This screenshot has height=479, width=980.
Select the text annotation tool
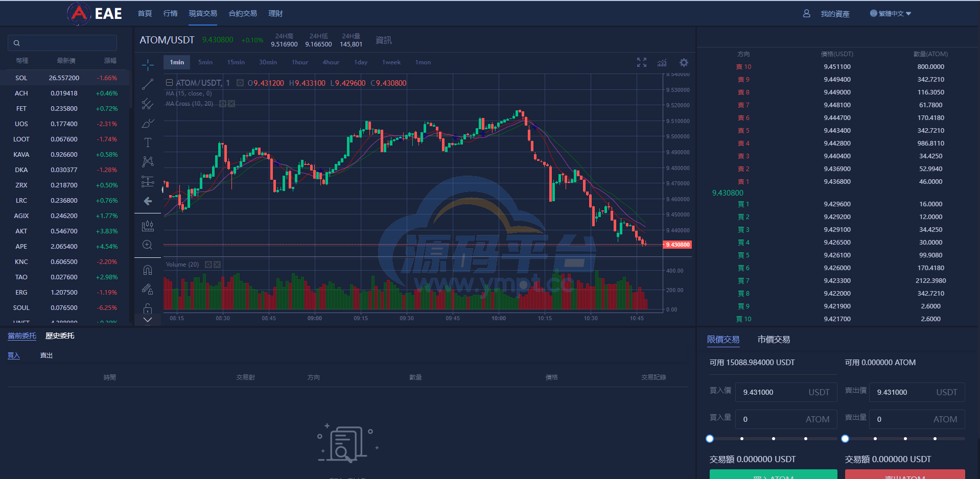click(148, 142)
